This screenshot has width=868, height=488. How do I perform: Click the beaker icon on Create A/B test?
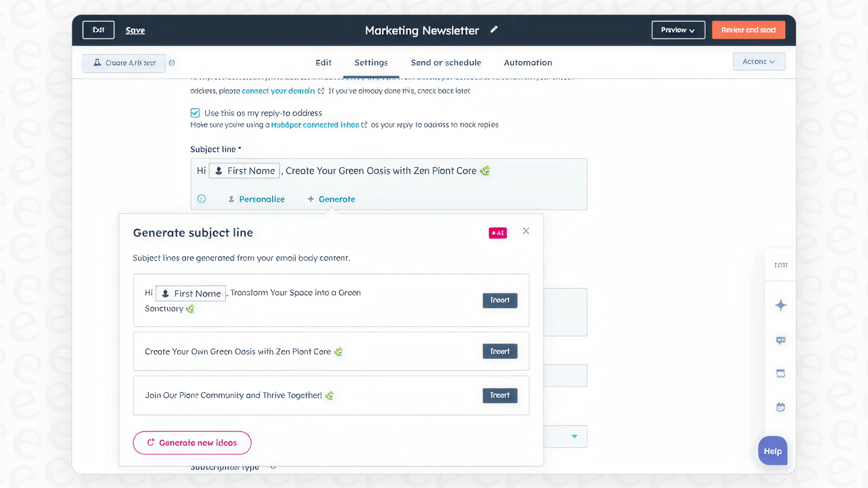(x=96, y=62)
